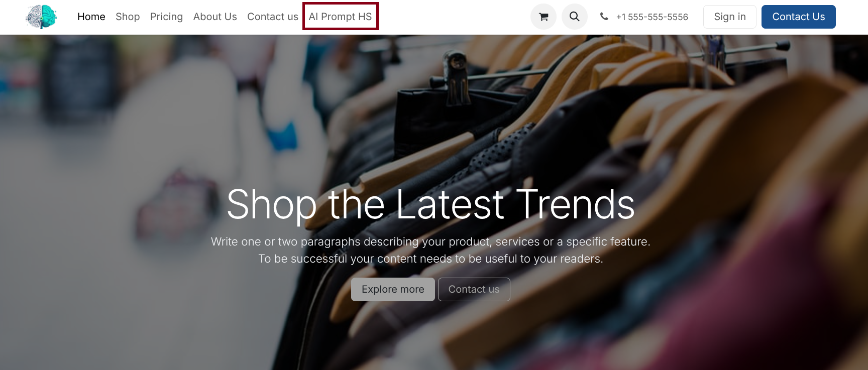Go to the Home menu item
This screenshot has height=370, width=868.
[91, 17]
